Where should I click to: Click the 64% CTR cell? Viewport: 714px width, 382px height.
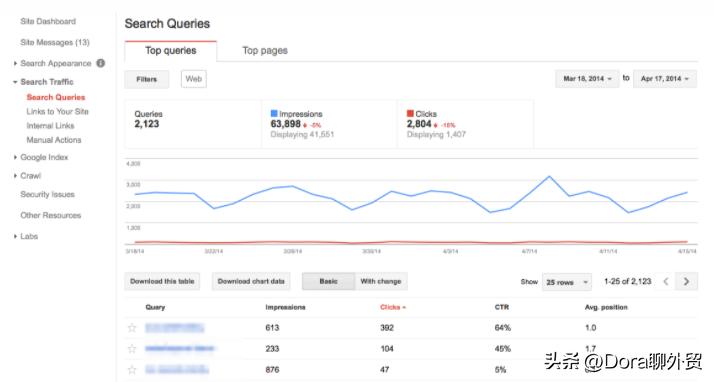(503, 328)
